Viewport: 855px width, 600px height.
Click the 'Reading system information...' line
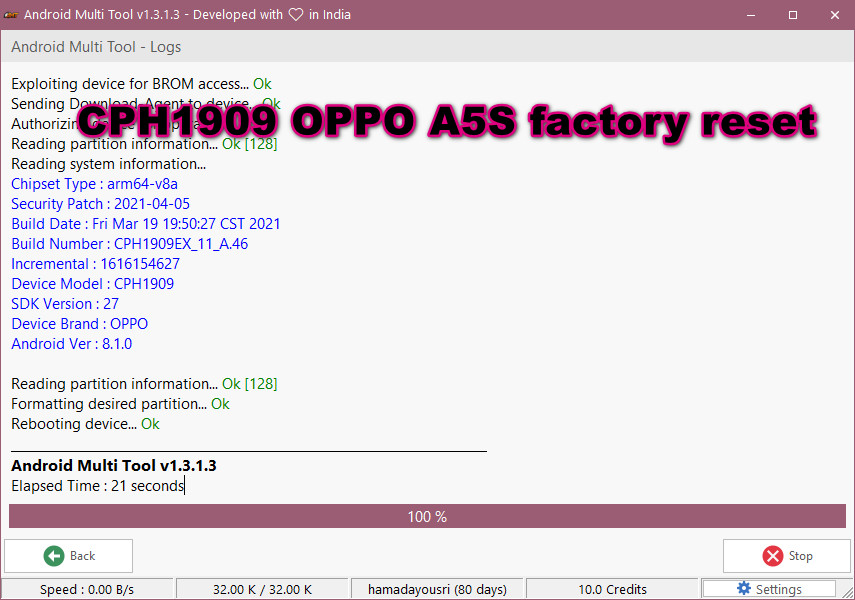pos(109,164)
